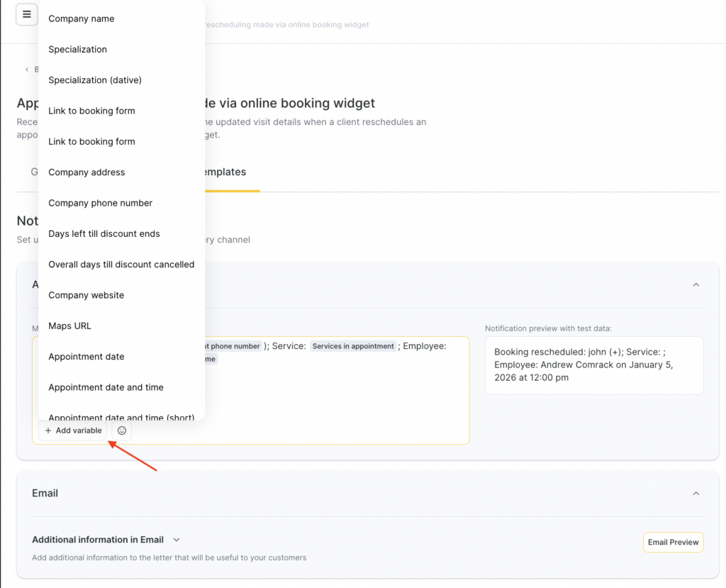Insert Company website variable
726x588 pixels.
[86, 295]
